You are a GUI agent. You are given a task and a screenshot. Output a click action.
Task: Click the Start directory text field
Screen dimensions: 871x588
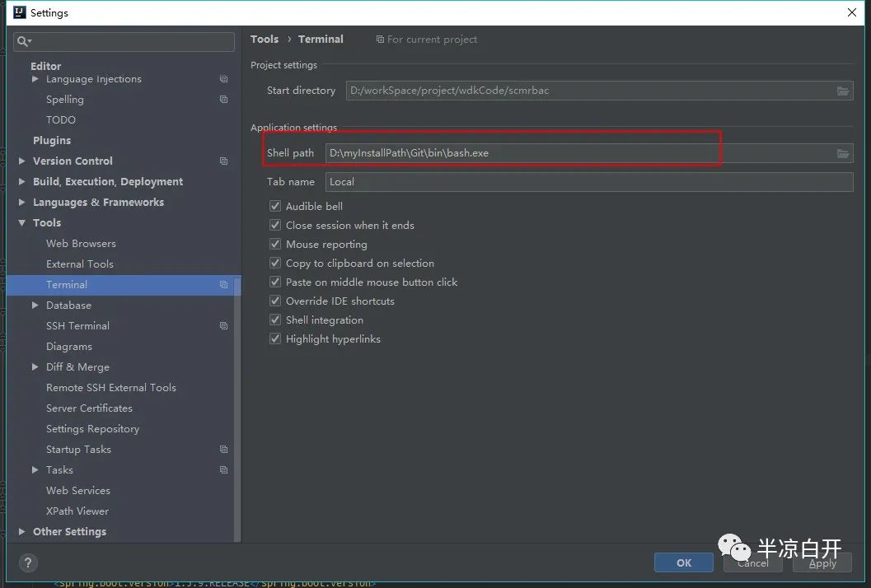(x=599, y=91)
